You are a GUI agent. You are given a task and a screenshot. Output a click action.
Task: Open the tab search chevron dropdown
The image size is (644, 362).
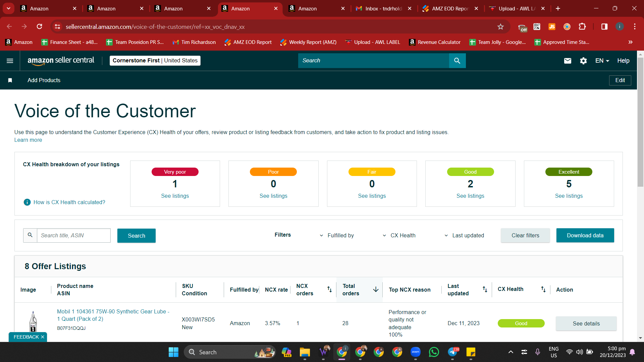pos(8,8)
